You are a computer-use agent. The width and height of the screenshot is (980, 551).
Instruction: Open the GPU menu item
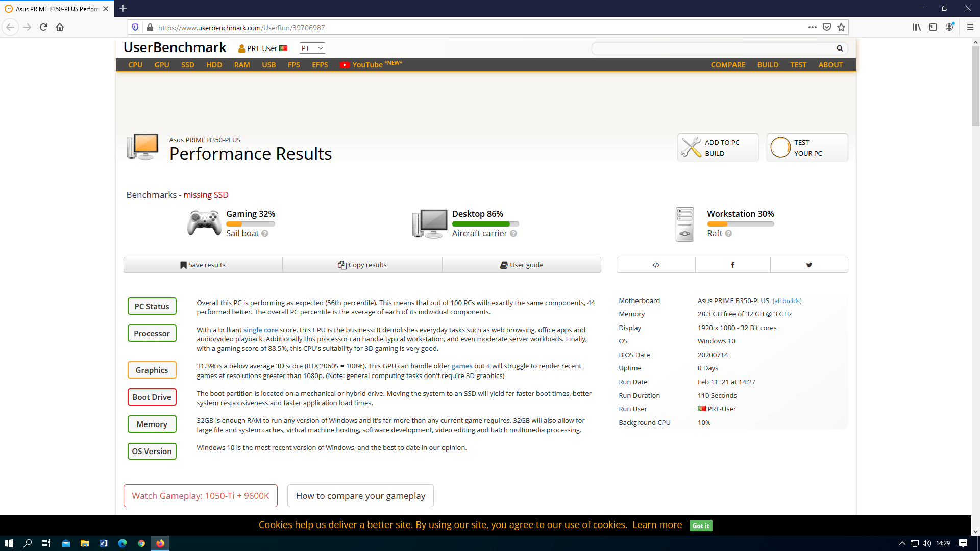click(x=162, y=65)
